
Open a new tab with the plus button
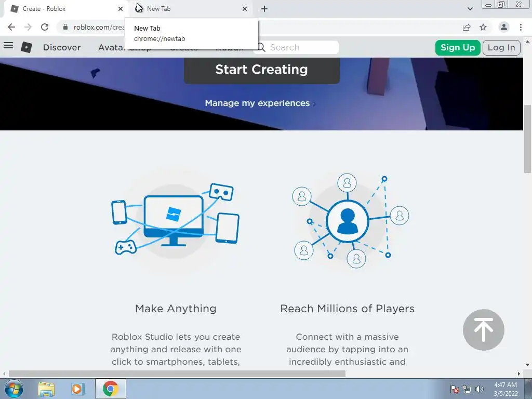(x=264, y=9)
